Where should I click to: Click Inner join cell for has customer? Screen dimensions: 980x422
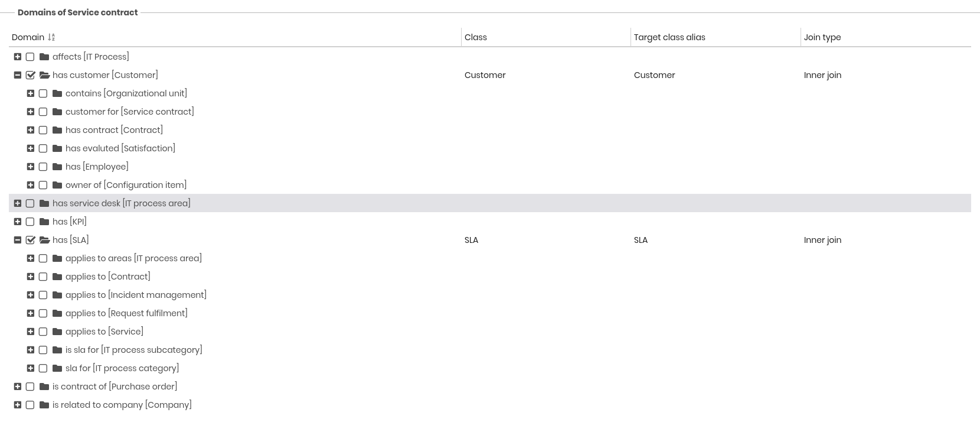click(x=822, y=75)
